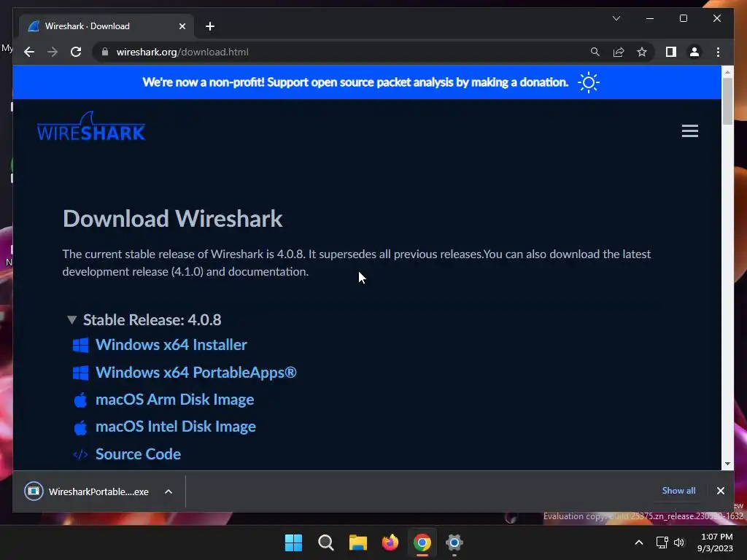Share this page via the share icon
This screenshot has width=747, height=560.
tap(619, 52)
